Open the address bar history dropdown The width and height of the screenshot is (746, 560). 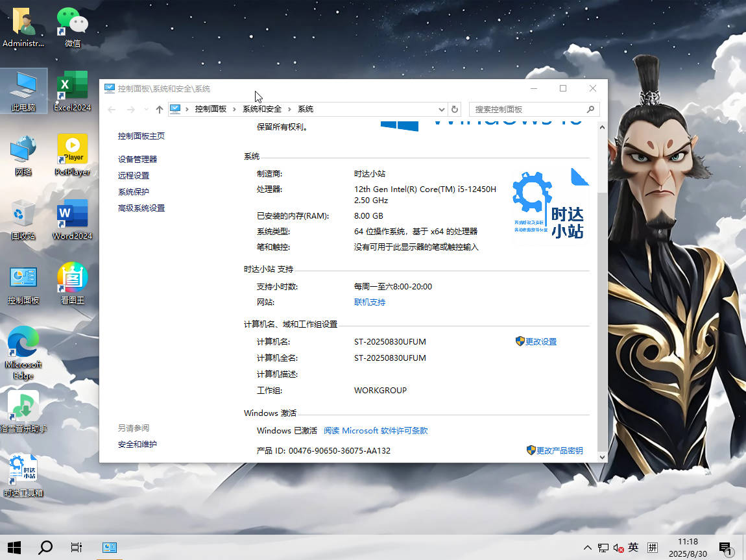coord(441,109)
